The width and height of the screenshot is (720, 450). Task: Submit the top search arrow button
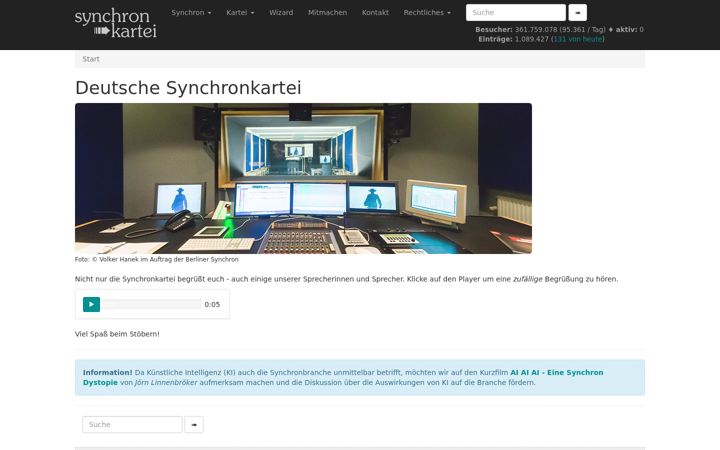point(578,12)
